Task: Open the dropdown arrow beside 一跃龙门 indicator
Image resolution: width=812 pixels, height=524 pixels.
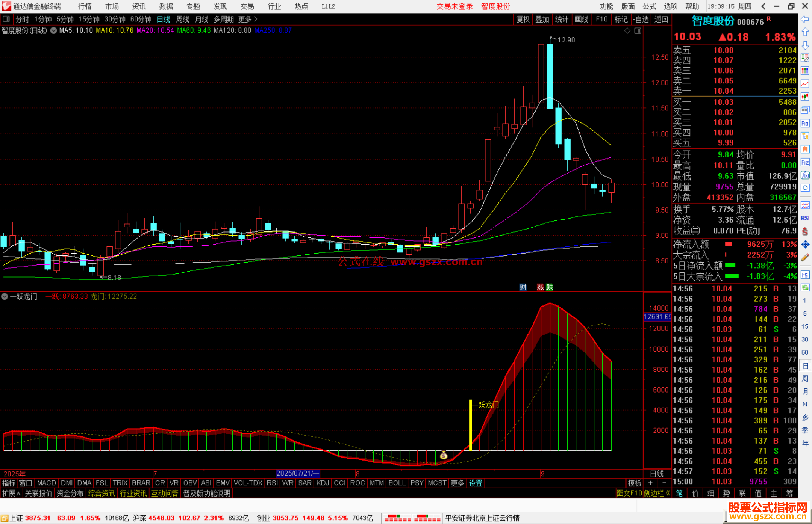Action: (5, 297)
